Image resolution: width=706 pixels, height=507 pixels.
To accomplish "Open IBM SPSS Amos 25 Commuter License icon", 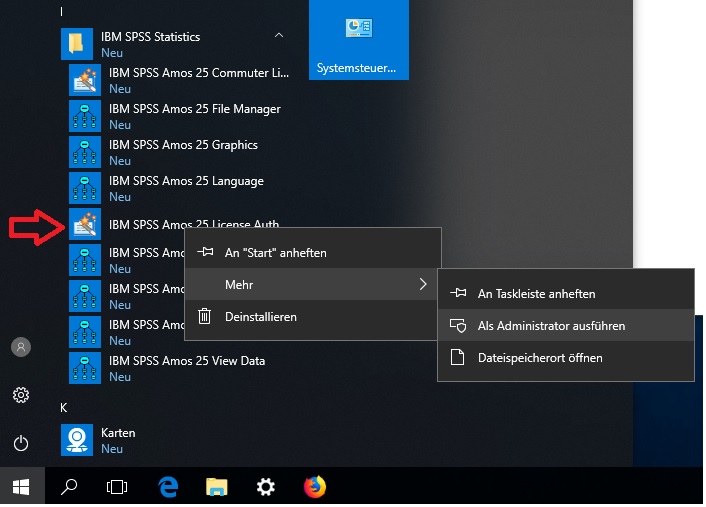I will pyautogui.click(x=85, y=80).
